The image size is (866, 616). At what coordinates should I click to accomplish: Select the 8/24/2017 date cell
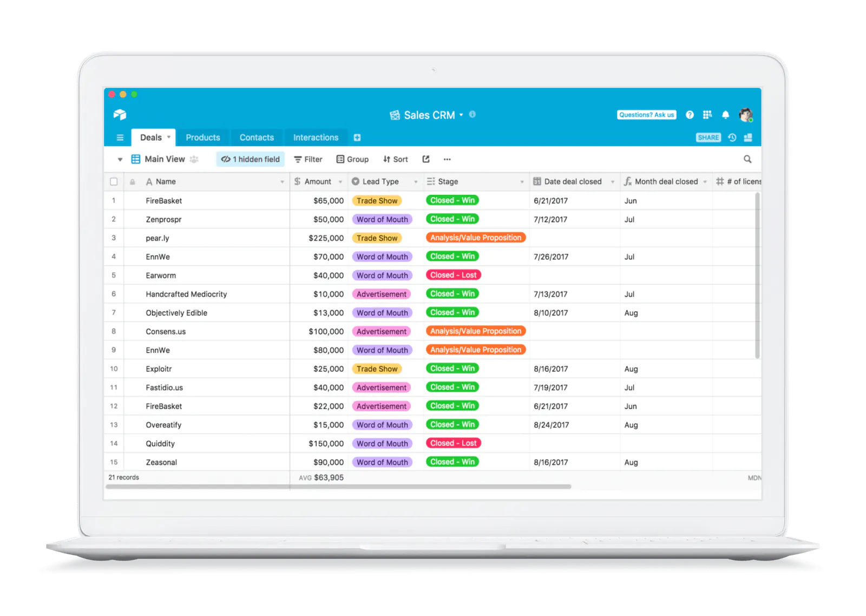coord(575,425)
